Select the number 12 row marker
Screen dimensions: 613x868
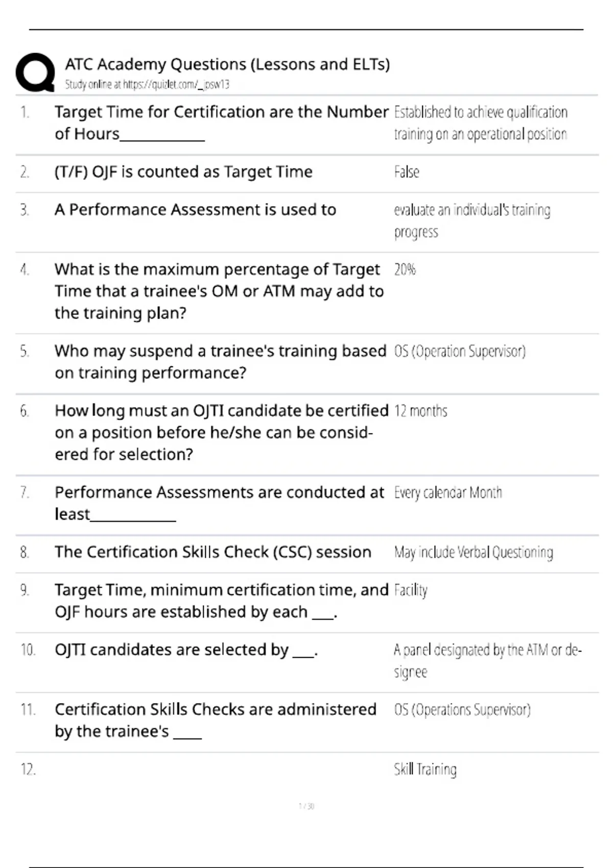click(x=28, y=769)
